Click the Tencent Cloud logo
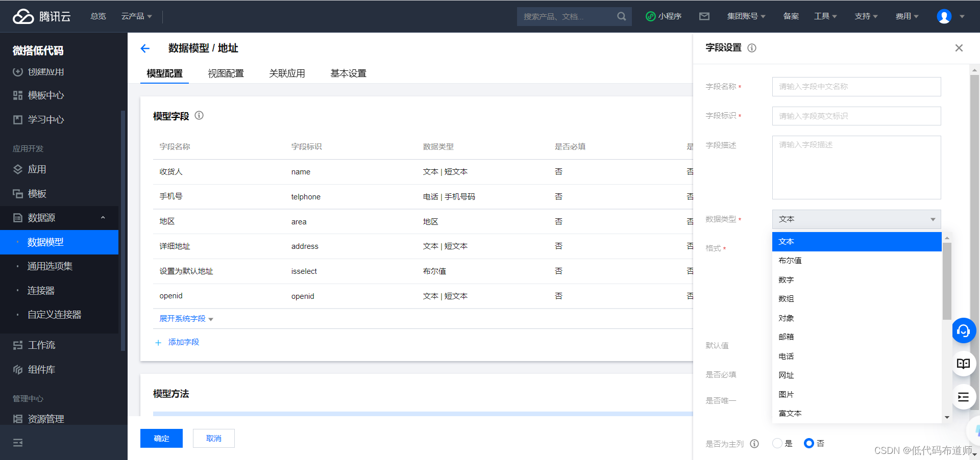This screenshot has width=980, height=460. 41,16
